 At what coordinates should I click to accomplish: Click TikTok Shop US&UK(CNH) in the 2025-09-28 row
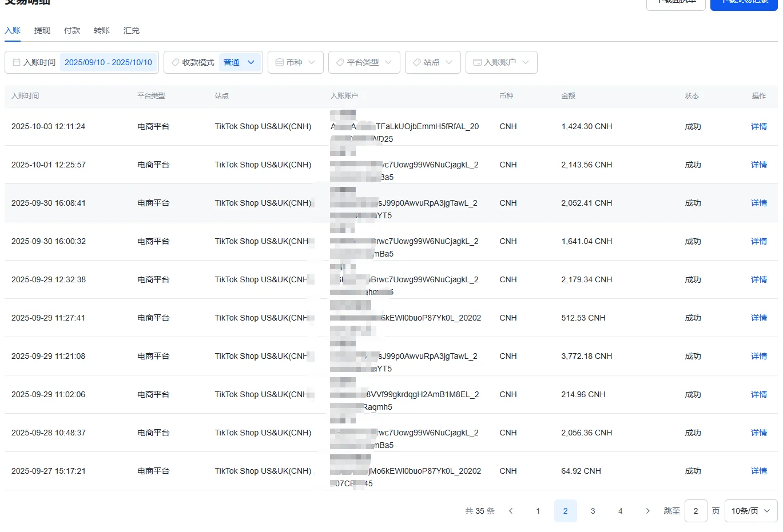[263, 433]
